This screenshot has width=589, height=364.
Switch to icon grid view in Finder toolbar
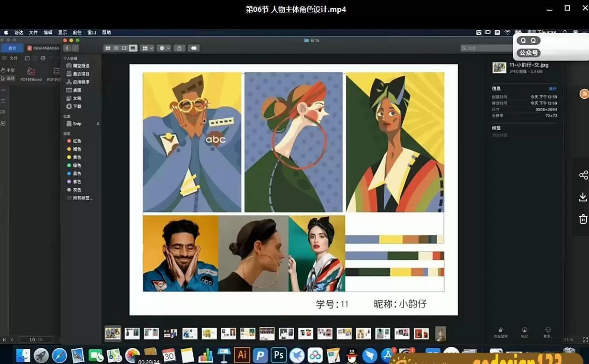[108, 48]
